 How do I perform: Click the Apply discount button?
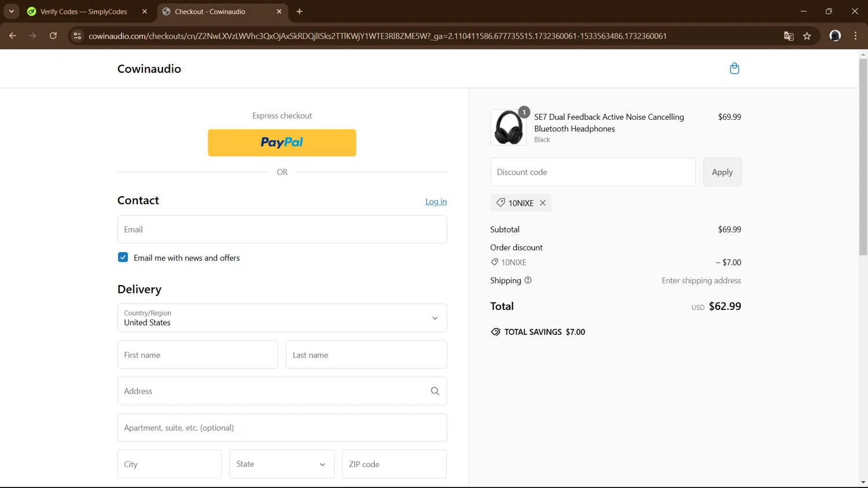722,172
